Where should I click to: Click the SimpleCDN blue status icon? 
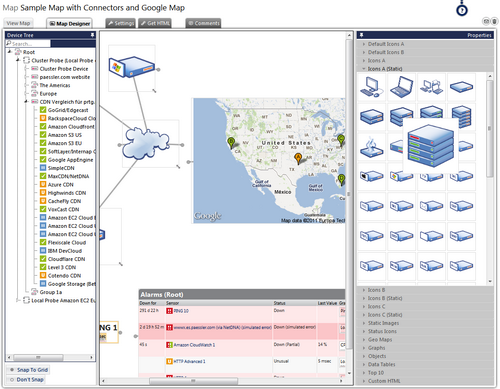(x=43, y=168)
